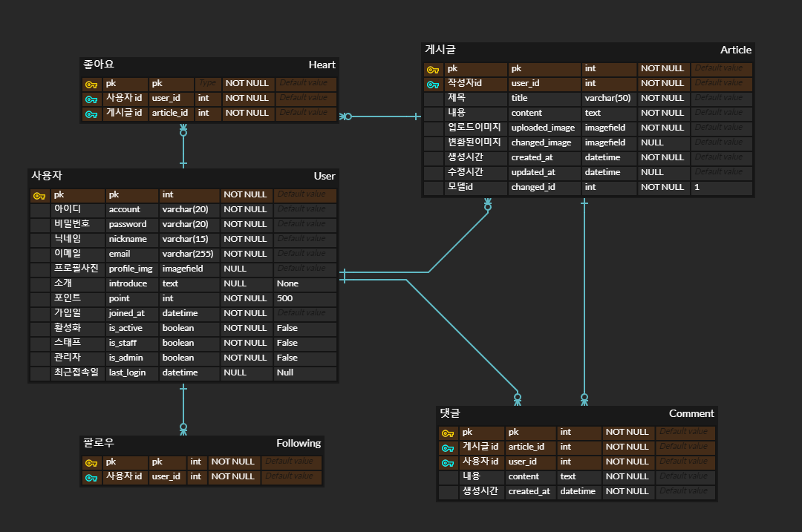Click the 'article_id' field in Heart table

click(171, 113)
